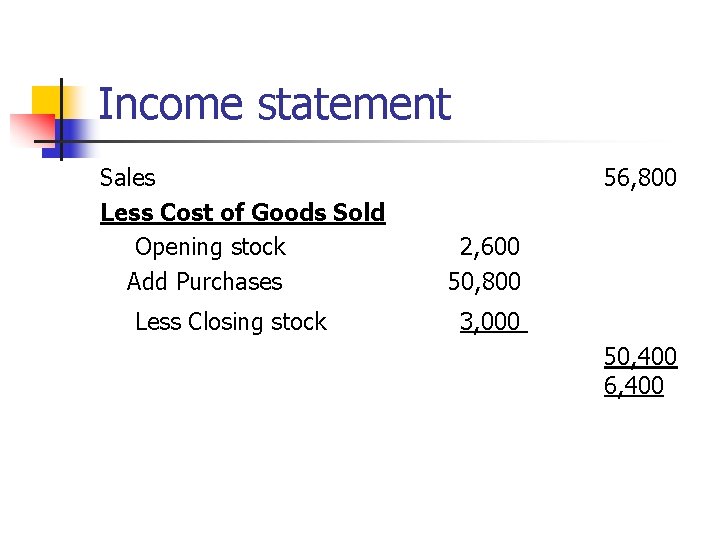Click the horizontal rule under the title
Image resolution: width=720 pixels, height=540 pixels.
(400, 142)
